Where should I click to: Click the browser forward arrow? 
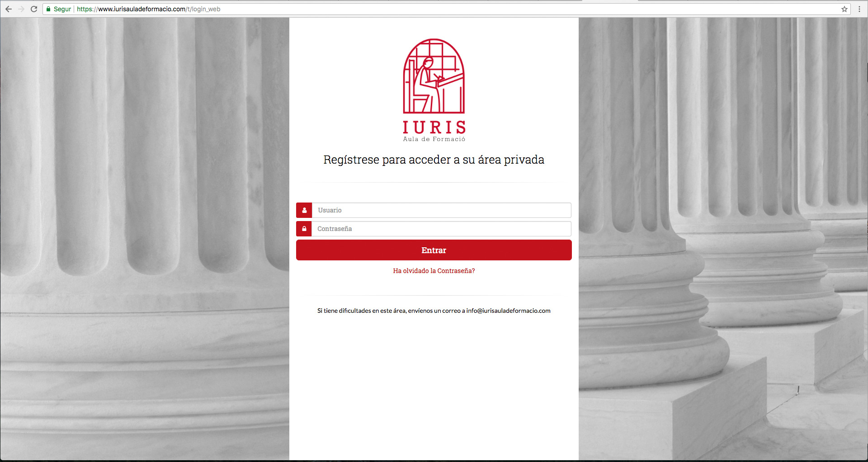coord(21,9)
